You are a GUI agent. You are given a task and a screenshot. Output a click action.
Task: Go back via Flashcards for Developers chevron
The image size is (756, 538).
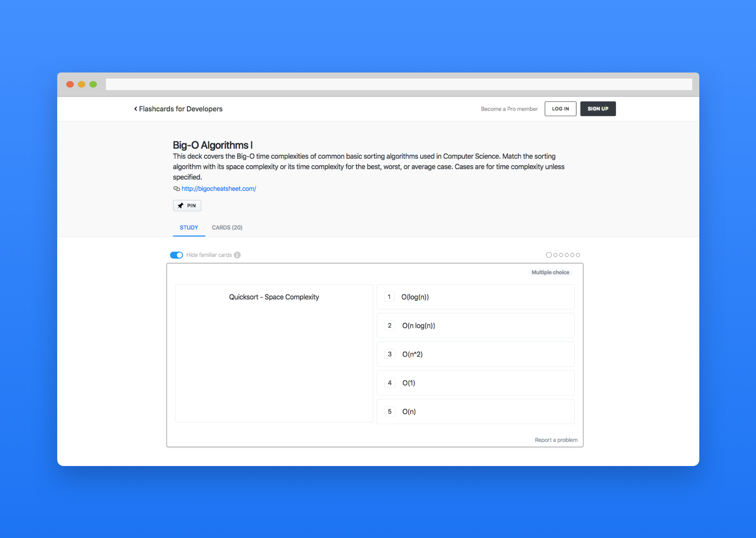[135, 109]
